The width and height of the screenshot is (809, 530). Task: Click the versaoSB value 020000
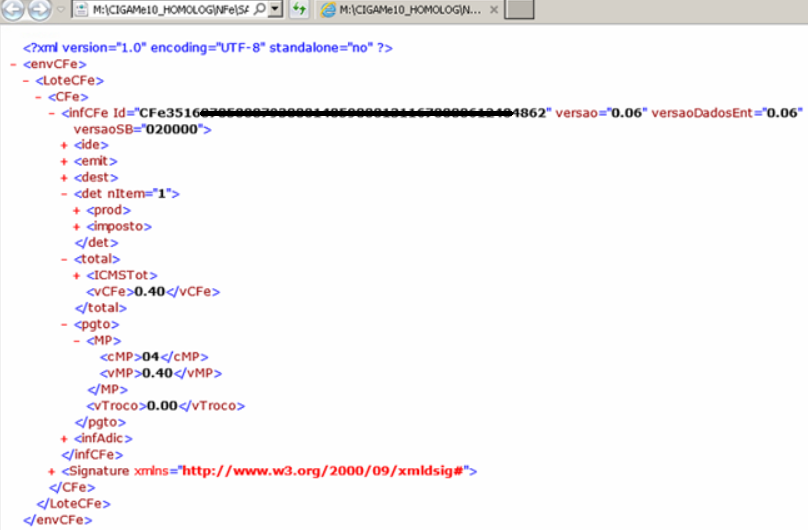tap(172, 129)
